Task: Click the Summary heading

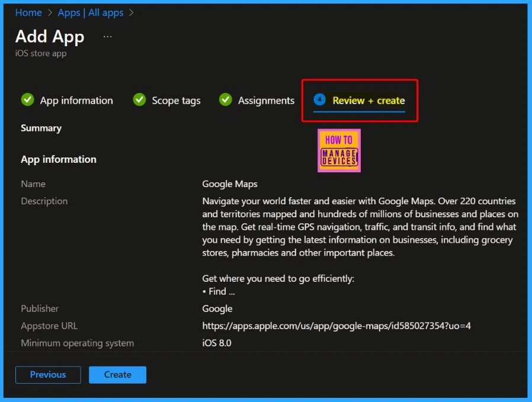Action: [41, 128]
